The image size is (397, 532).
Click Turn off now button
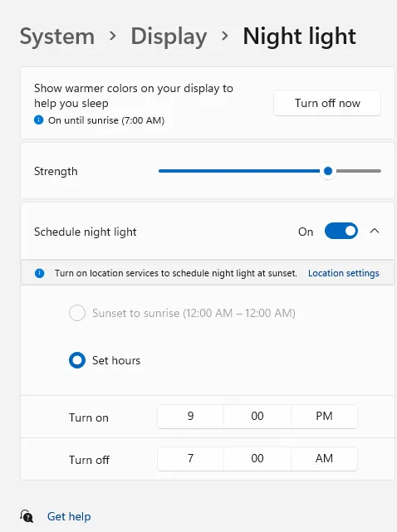pos(327,103)
